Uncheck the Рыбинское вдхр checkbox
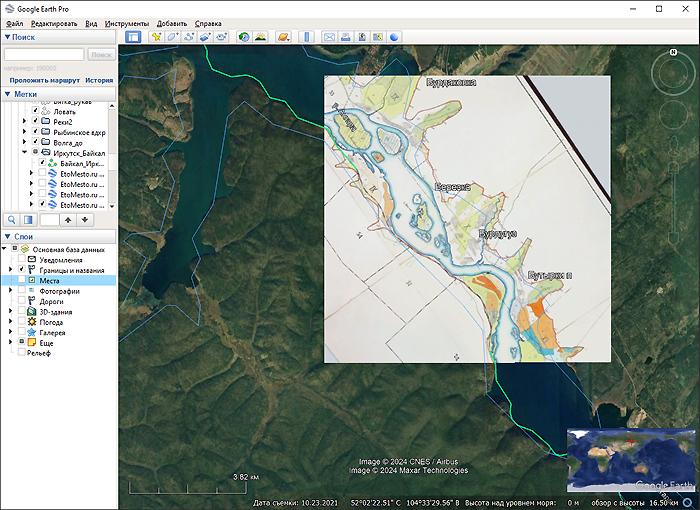The image size is (700, 510). pyautogui.click(x=35, y=132)
